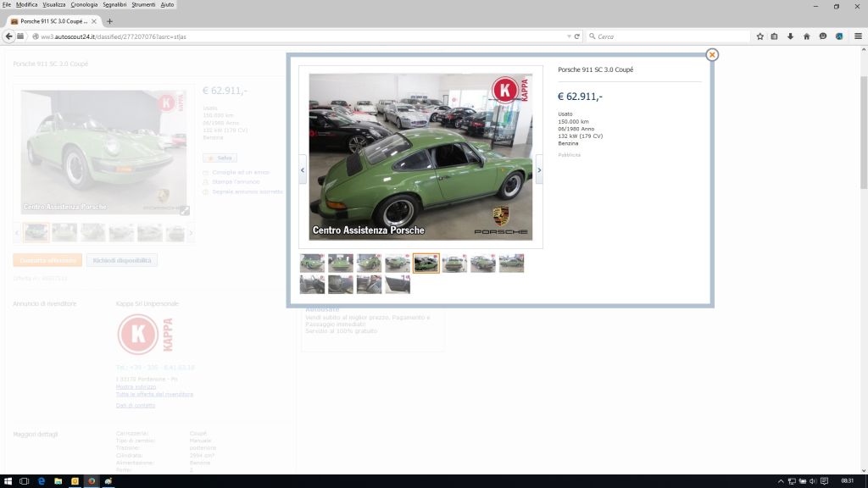Open the Mostra indirizzo link
The width and height of the screenshot is (868, 488).
pyautogui.click(x=136, y=387)
